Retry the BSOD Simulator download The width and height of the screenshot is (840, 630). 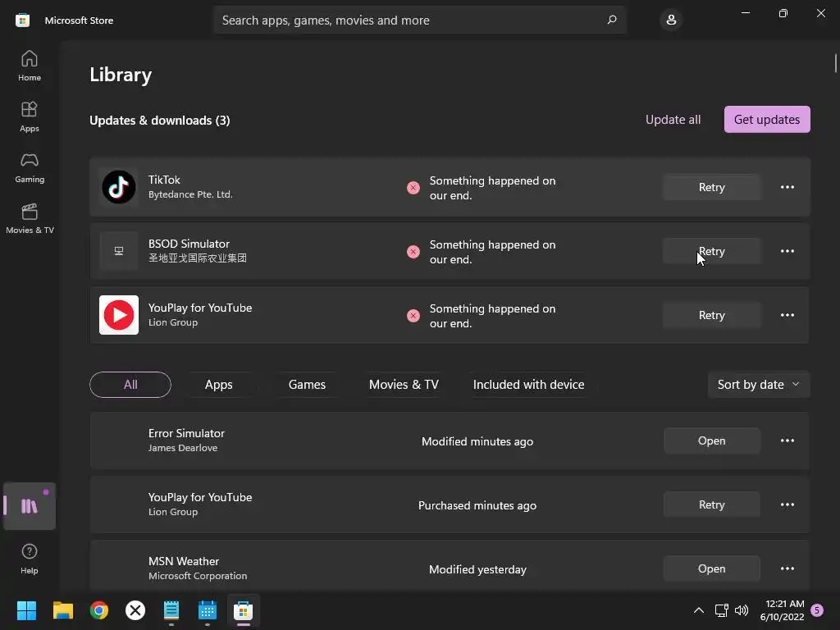pyautogui.click(x=711, y=251)
